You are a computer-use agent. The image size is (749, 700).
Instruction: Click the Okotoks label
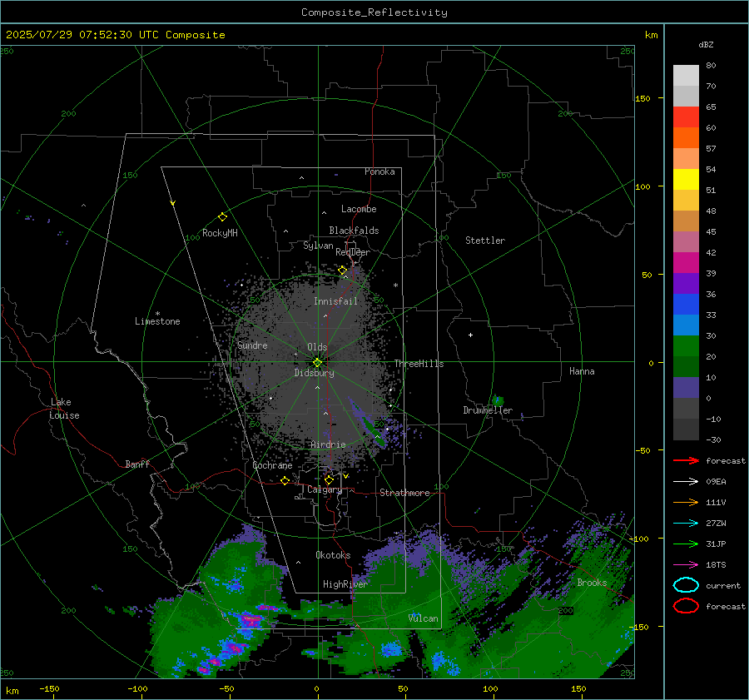click(333, 555)
